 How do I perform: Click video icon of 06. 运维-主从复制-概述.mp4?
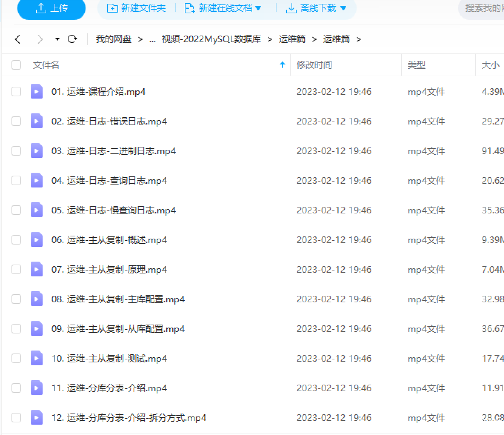click(36, 240)
